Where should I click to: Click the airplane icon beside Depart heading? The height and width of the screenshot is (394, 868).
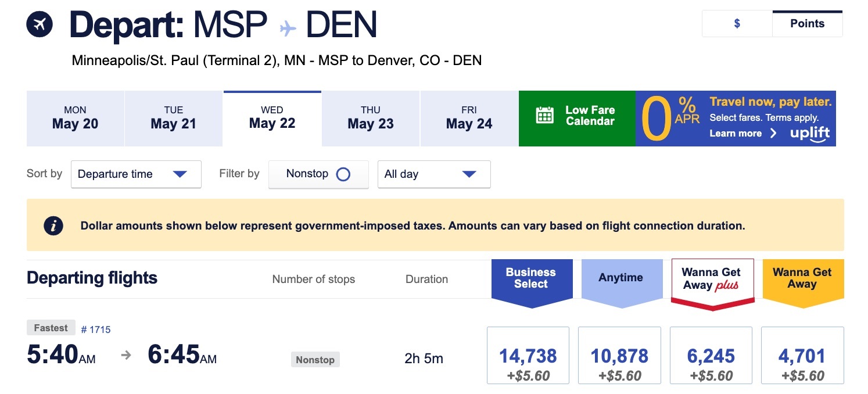[40, 23]
